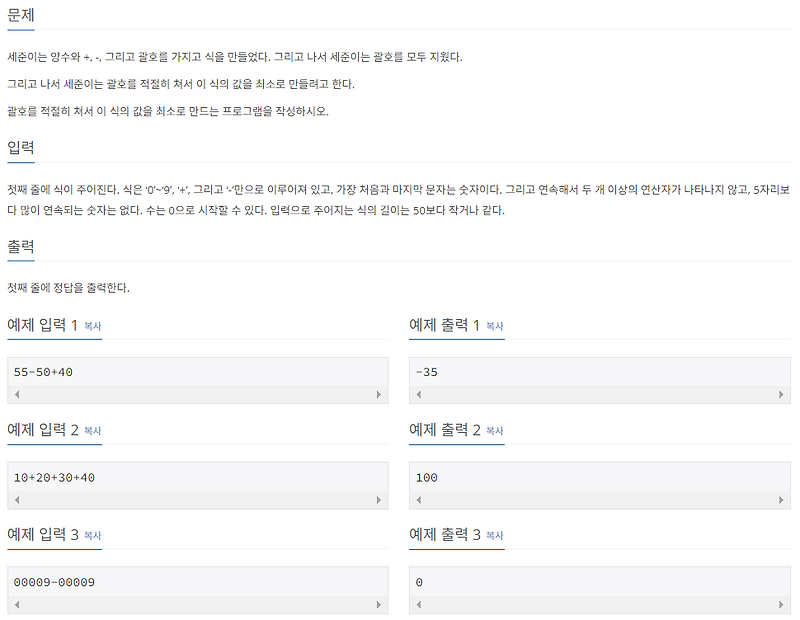The image size is (800, 620).
Task: Click the 예제 입력 1 heading
Action: click(x=42, y=325)
